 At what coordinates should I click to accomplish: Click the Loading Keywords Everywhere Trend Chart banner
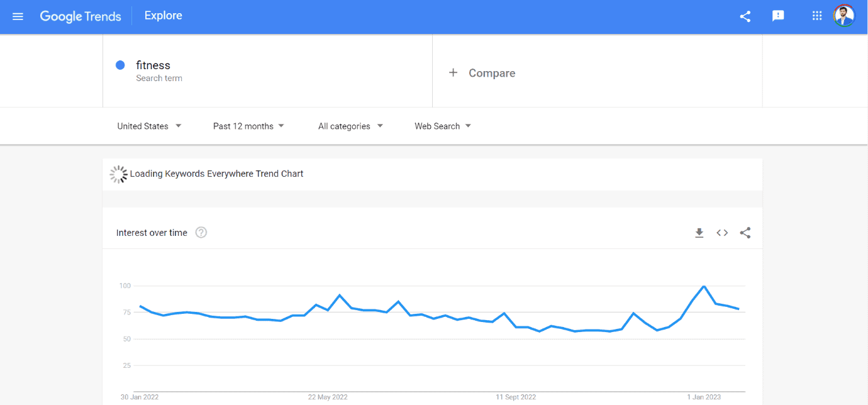216,174
